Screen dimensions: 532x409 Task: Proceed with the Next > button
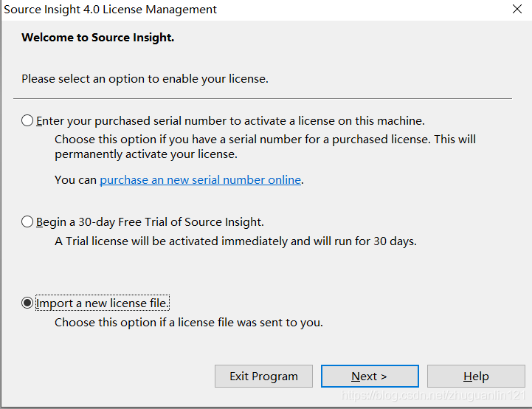[x=370, y=376]
